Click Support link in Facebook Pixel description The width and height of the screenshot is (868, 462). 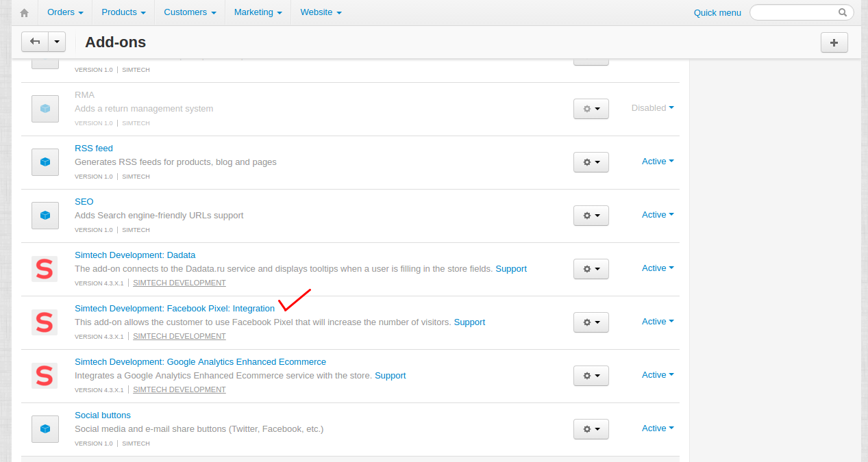469,322
